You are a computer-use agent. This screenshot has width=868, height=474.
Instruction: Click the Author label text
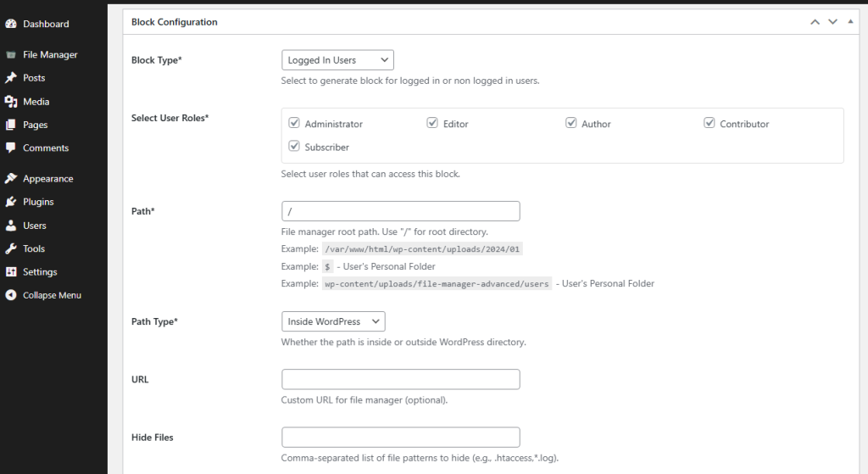[x=596, y=124]
